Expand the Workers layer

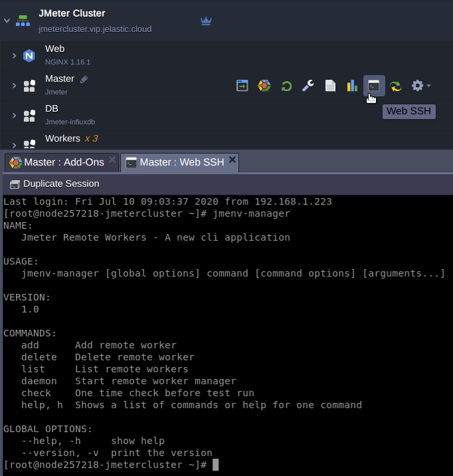(14, 145)
